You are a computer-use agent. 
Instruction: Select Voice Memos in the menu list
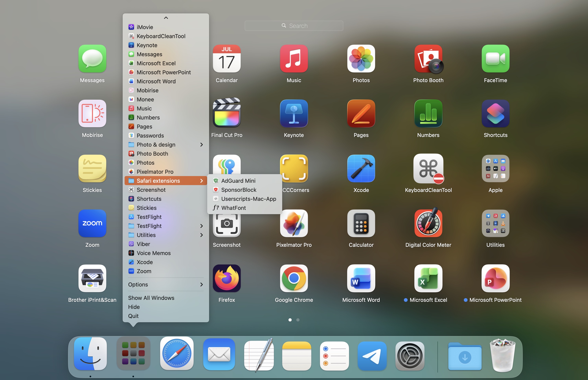tap(166, 253)
